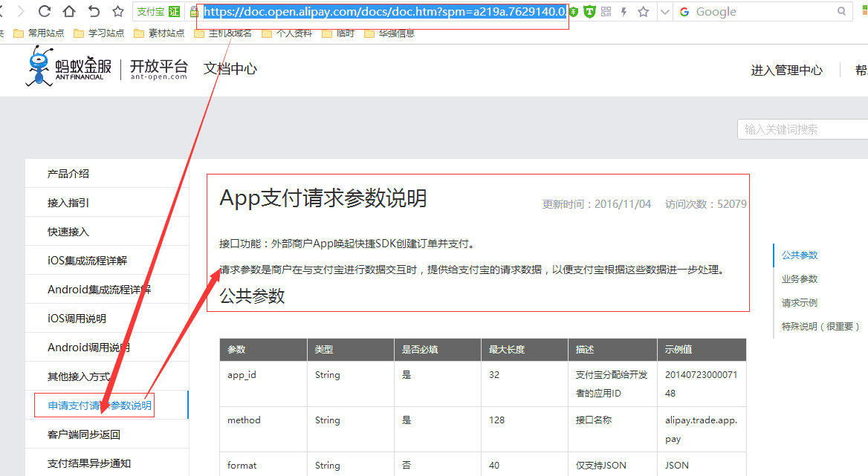Screen dimensions: 868x476
Task: Open the dropdown arrow beside the search bar
Action: click(664, 11)
